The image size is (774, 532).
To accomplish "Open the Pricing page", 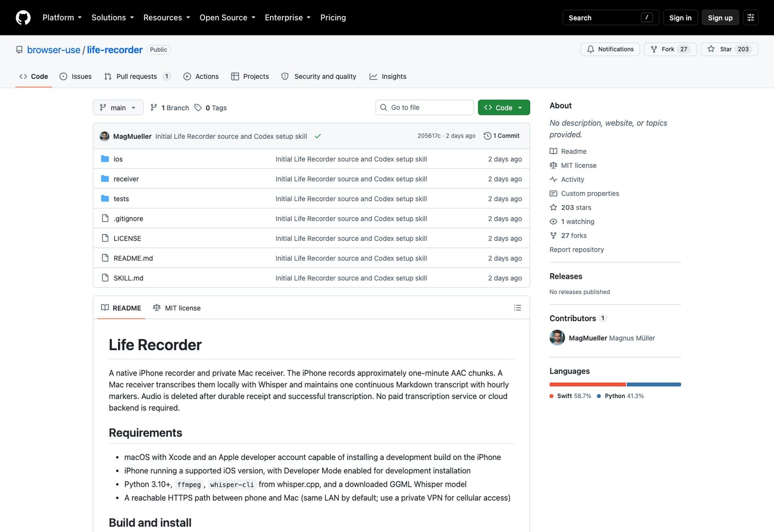I will pos(333,17).
